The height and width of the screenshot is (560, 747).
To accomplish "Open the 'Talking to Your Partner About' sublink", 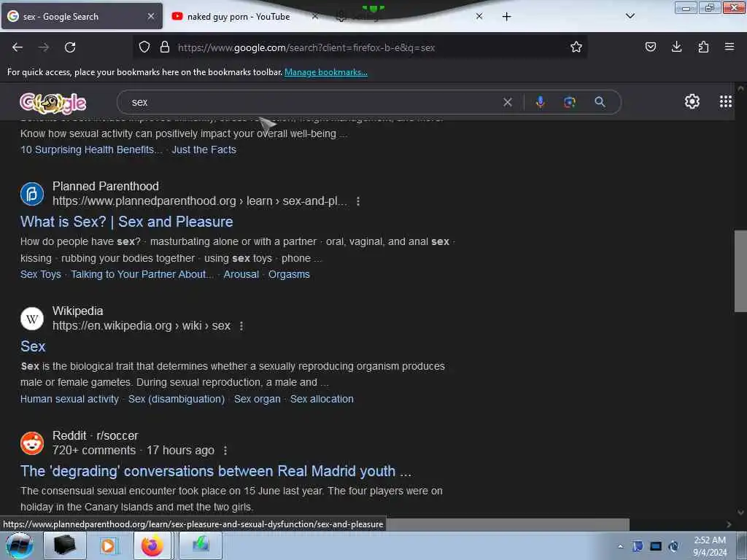I will pyautogui.click(x=142, y=274).
